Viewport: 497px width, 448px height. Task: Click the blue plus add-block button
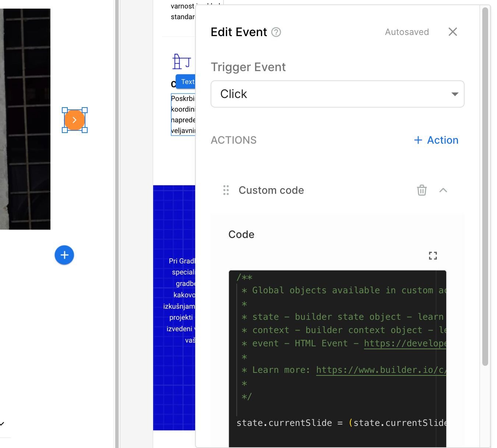coord(64,255)
